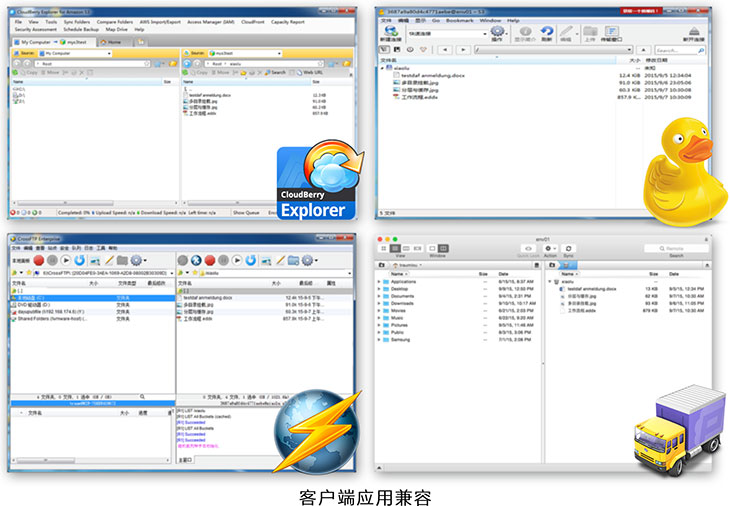Viewport: 730px width, 506px height.
Task: Click play button in CrossFTP left toolbar
Action: [x=66, y=260]
